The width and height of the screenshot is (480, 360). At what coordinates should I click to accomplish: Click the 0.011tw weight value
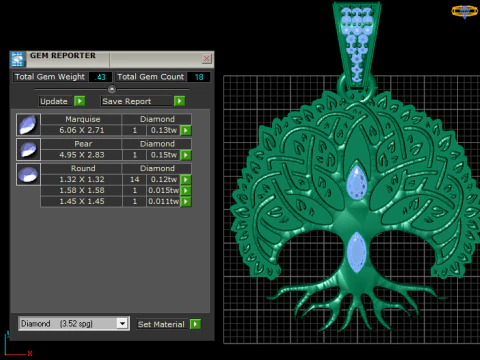[x=164, y=202]
